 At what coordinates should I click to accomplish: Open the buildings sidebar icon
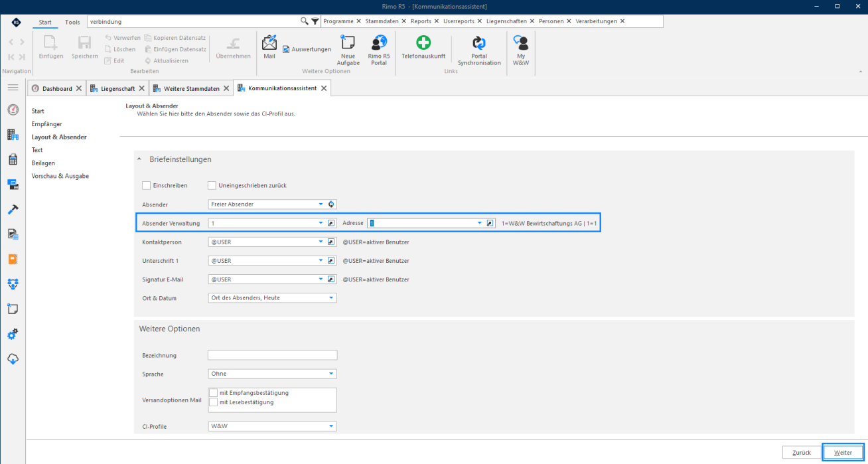pos(13,135)
